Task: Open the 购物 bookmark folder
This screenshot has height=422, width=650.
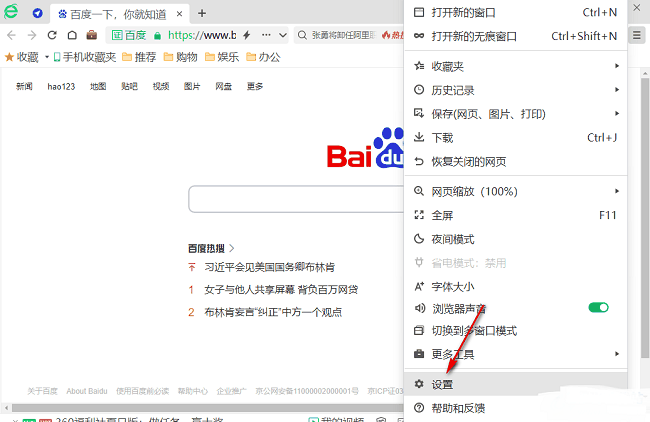Action: tap(181, 57)
